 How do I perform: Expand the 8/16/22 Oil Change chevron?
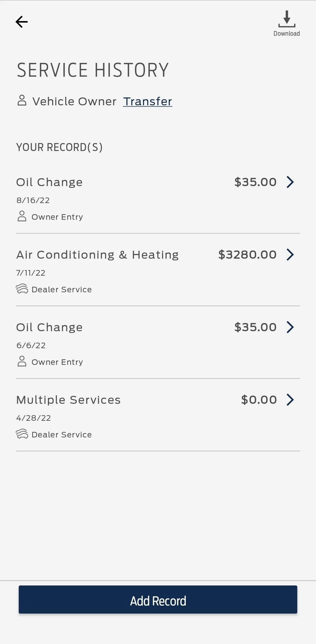coord(290,182)
